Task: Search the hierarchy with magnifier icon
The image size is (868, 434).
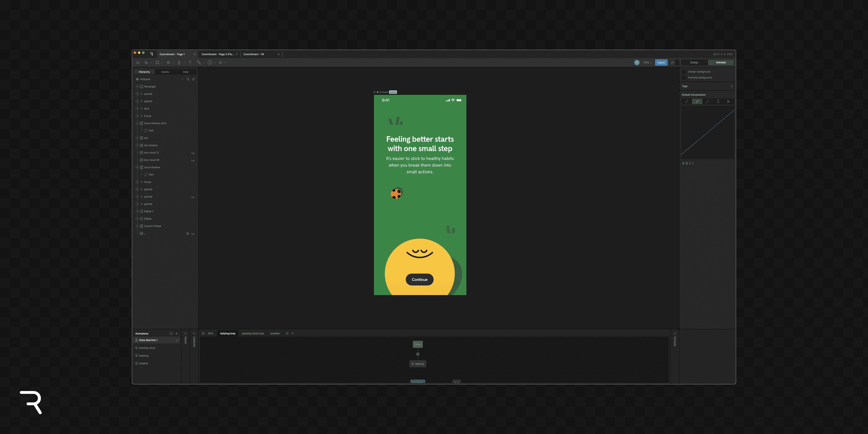Action: (188, 79)
